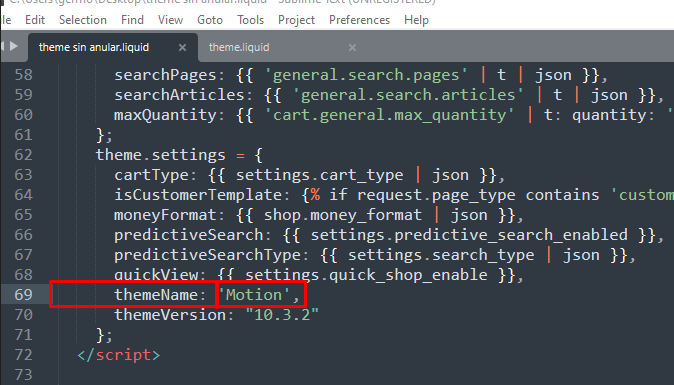Click line number 69 in gutter
The image size is (674, 385).
pyautogui.click(x=24, y=295)
